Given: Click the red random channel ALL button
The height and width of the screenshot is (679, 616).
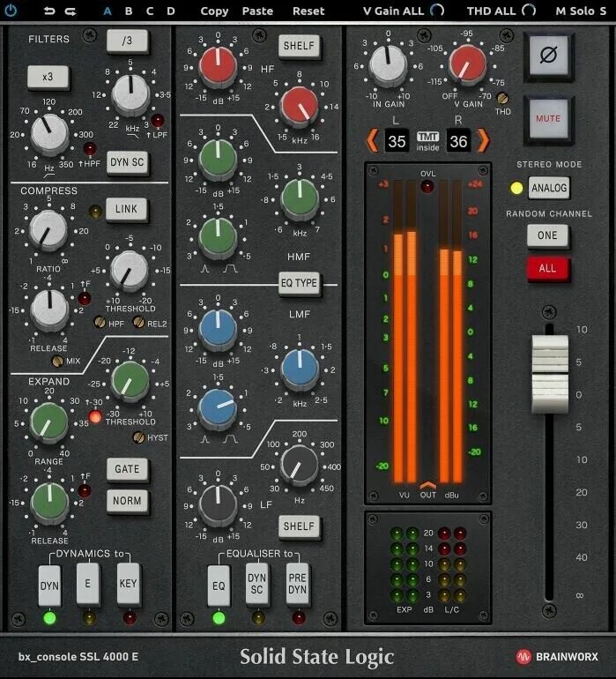Looking at the screenshot, I should point(547,268).
